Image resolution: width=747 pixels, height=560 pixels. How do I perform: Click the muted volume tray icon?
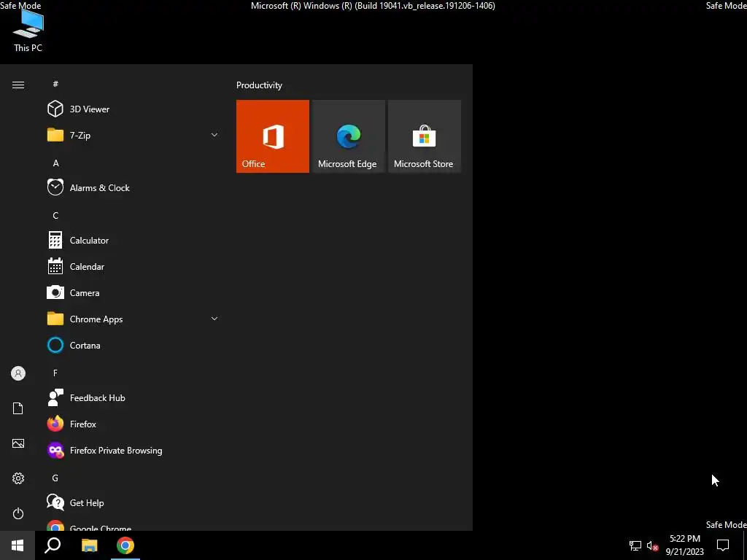point(653,545)
